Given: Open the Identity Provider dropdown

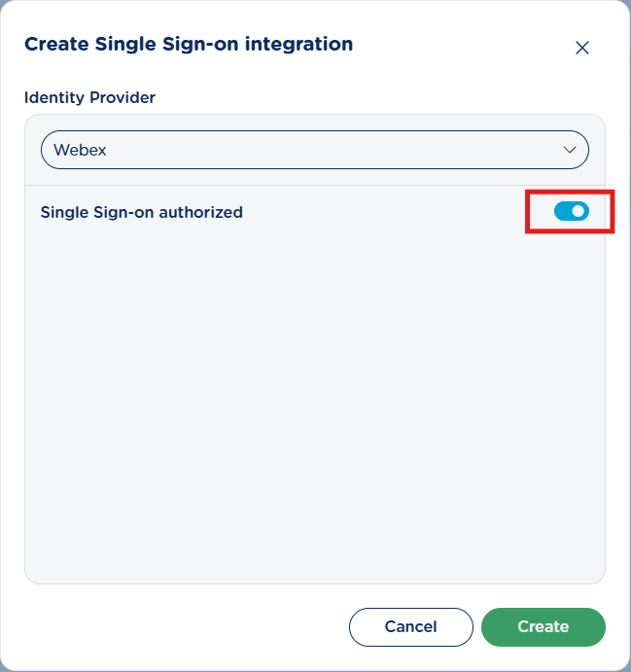Looking at the screenshot, I should tap(314, 150).
